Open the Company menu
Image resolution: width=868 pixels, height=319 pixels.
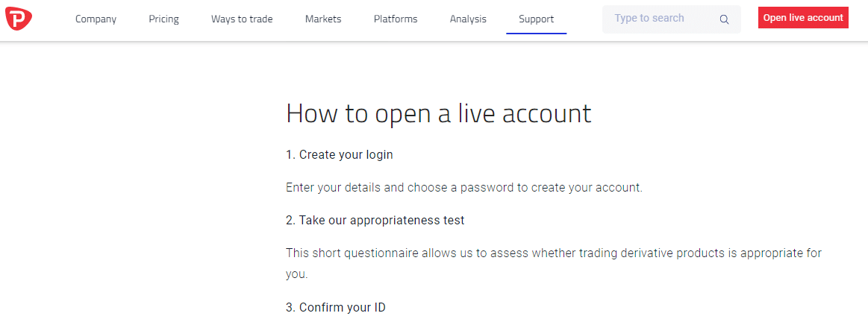(x=96, y=19)
